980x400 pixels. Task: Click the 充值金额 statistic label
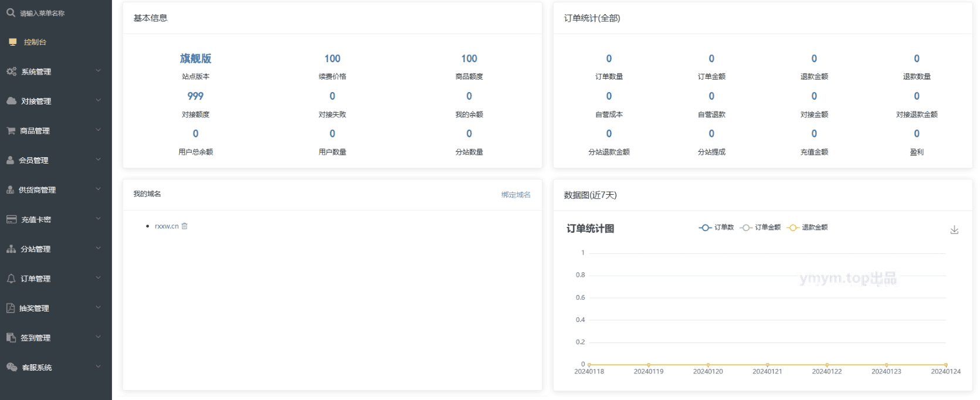pyautogui.click(x=814, y=152)
